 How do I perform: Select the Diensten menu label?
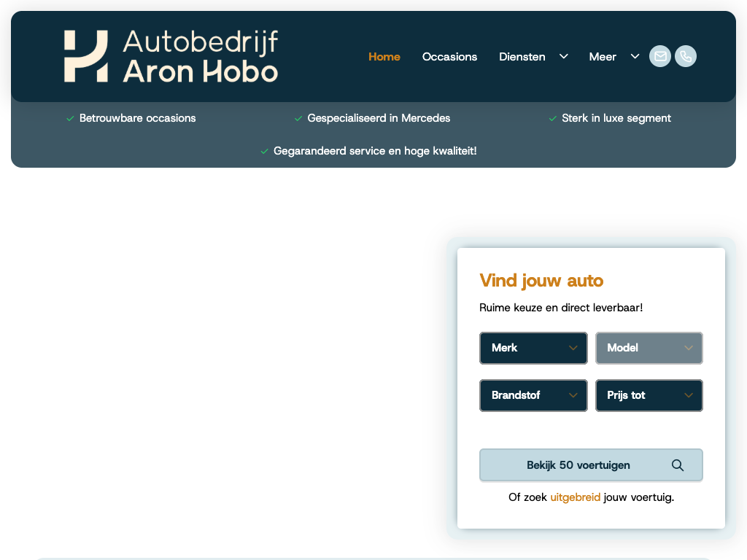[522, 57]
